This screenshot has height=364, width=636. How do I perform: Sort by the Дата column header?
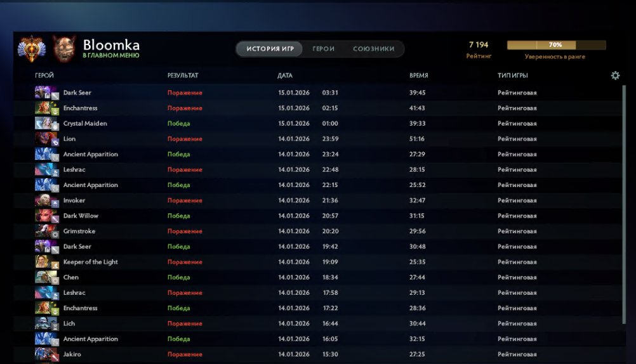click(x=285, y=75)
